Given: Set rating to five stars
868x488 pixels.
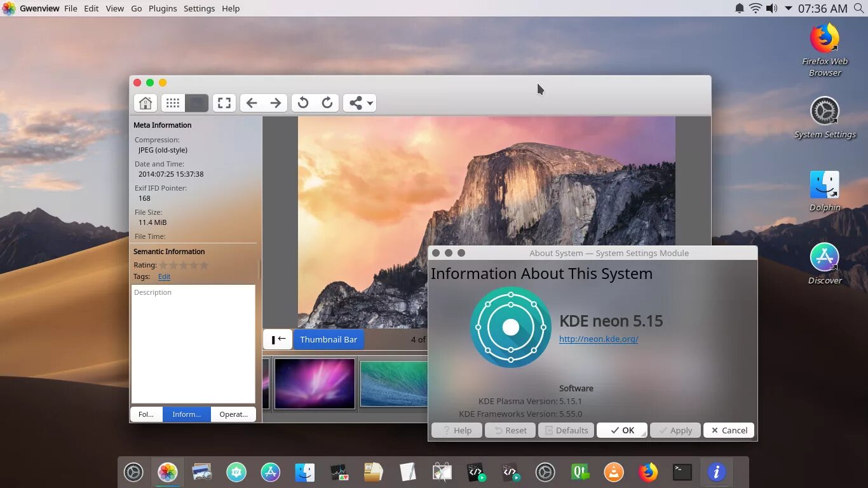Looking at the screenshot, I should click(204, 265).
